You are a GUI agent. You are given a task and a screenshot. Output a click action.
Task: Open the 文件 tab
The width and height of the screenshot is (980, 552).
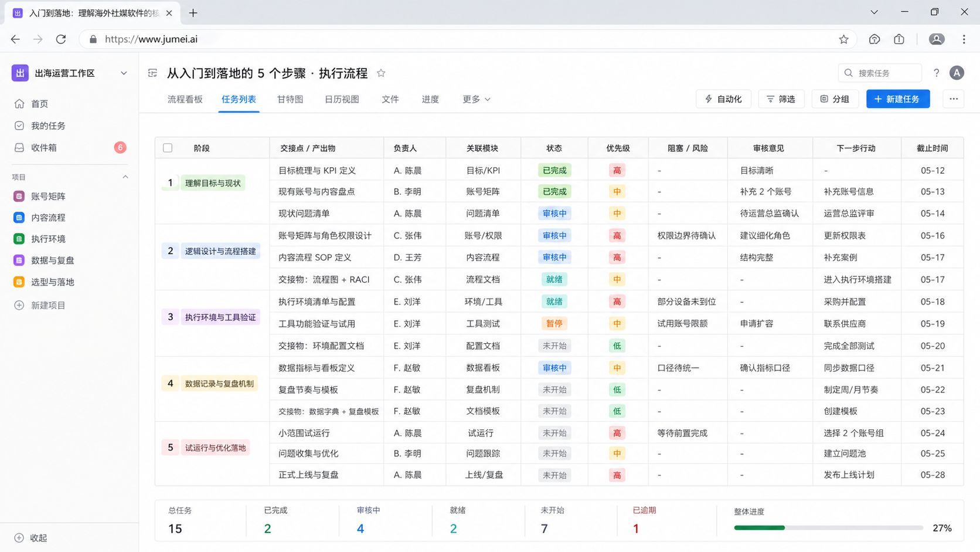[390, 99]
